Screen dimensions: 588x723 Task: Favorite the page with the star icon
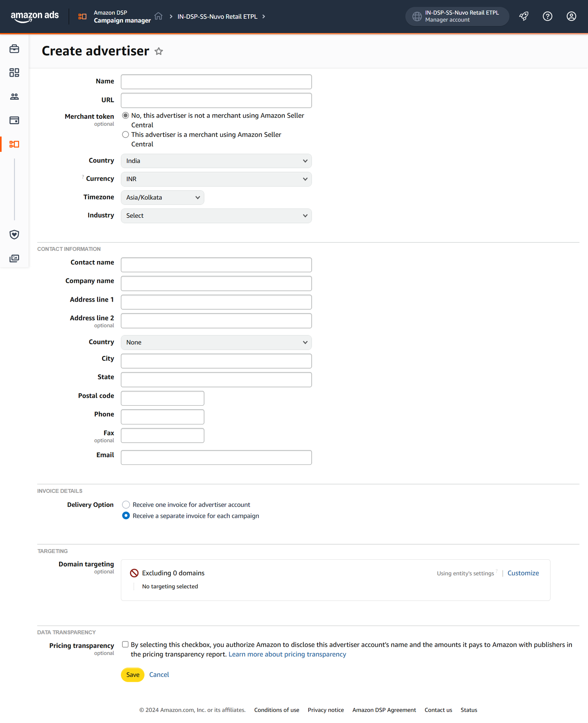point(159,51)
